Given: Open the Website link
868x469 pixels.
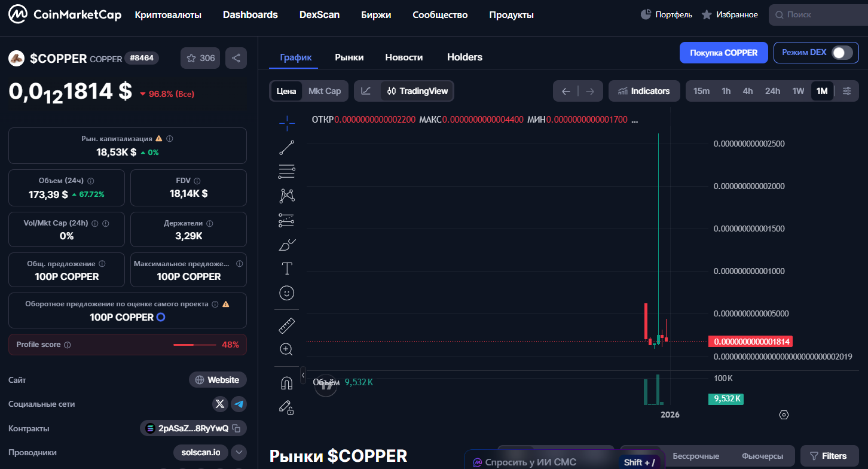Looking at the screenshot, I should pos(218,380).
